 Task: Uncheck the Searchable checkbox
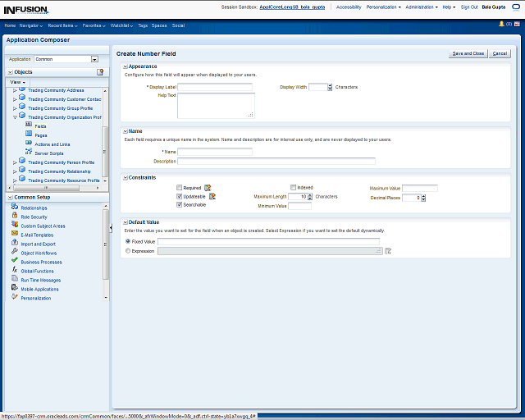click(180, 205)
